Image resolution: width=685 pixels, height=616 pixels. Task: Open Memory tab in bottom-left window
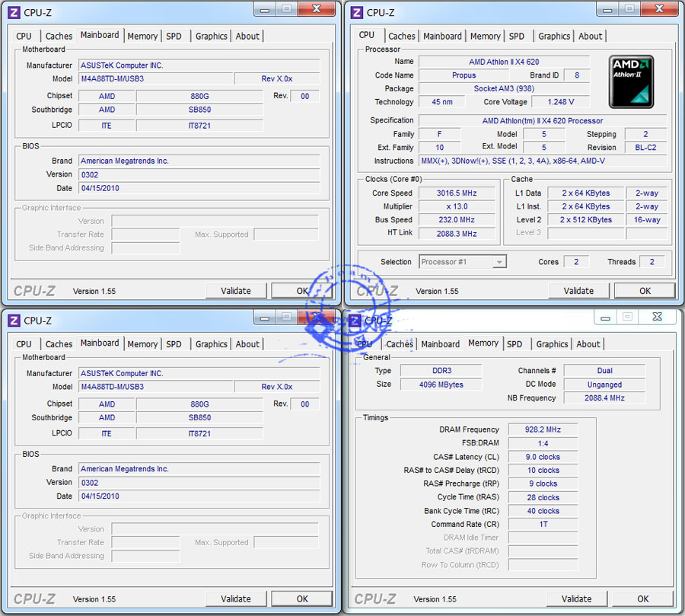click(x=142, y=344)
